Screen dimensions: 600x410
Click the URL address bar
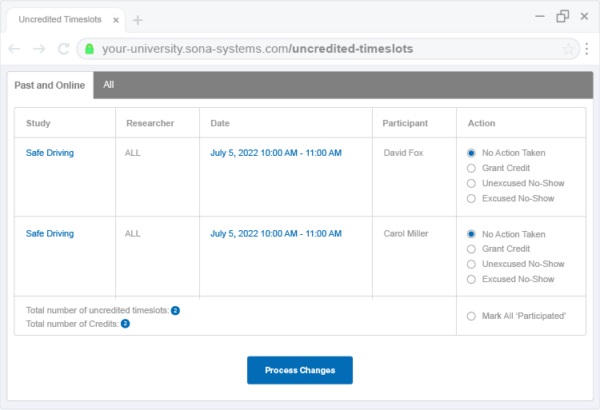pyautogui.click(x=300, y=48)
